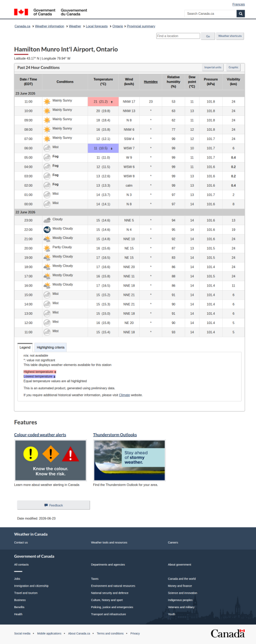Image resolution: width=256 pixels, height=644 pixels.
Task: Click the Mainly Sunny icon for 11:00
Action: (x=47, y=102)
